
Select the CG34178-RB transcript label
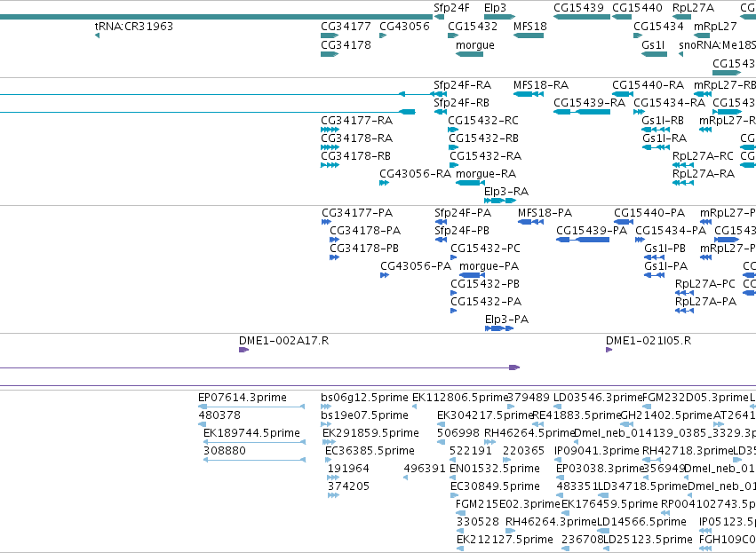tap(355, 156)
